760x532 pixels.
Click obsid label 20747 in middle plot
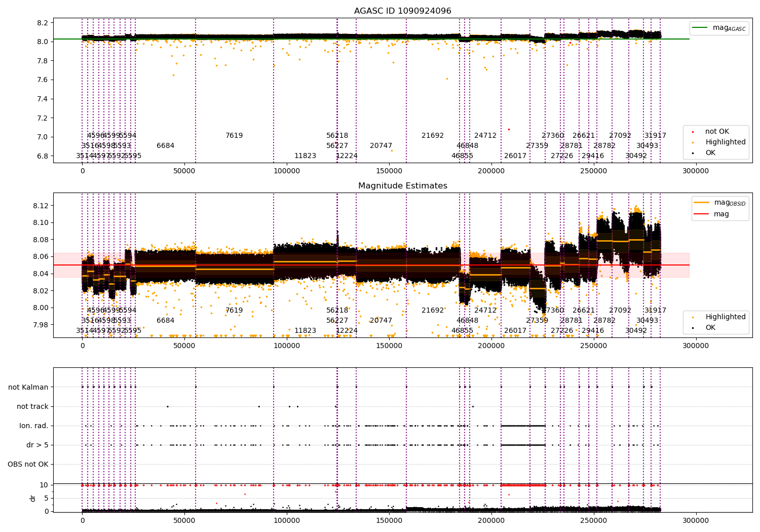381,321
